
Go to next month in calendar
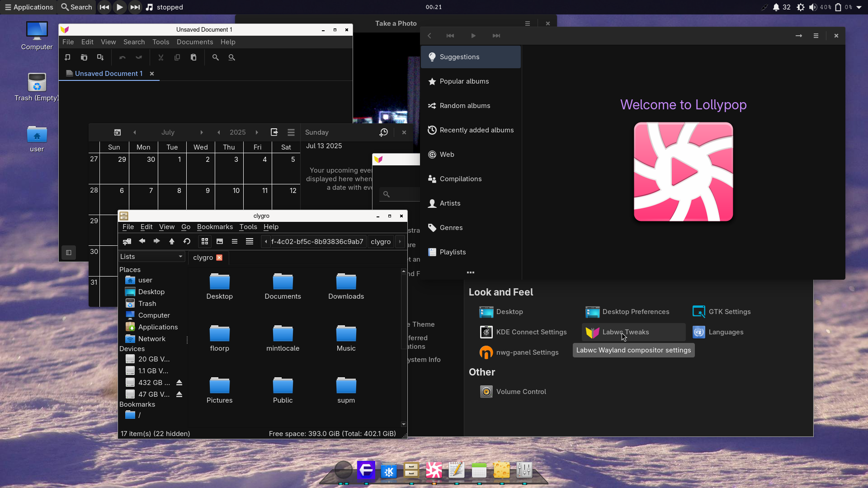(x=202, y=132)
